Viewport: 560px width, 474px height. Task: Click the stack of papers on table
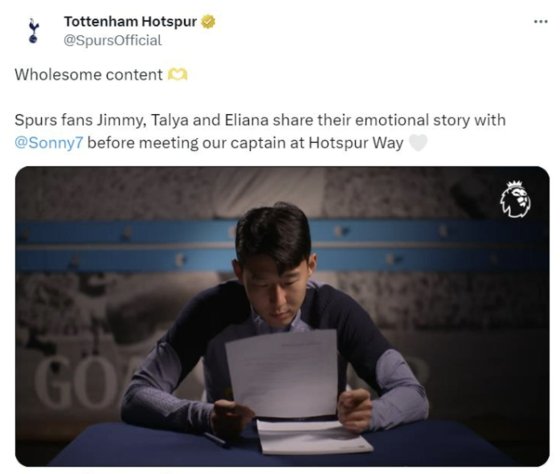[312, 436]
